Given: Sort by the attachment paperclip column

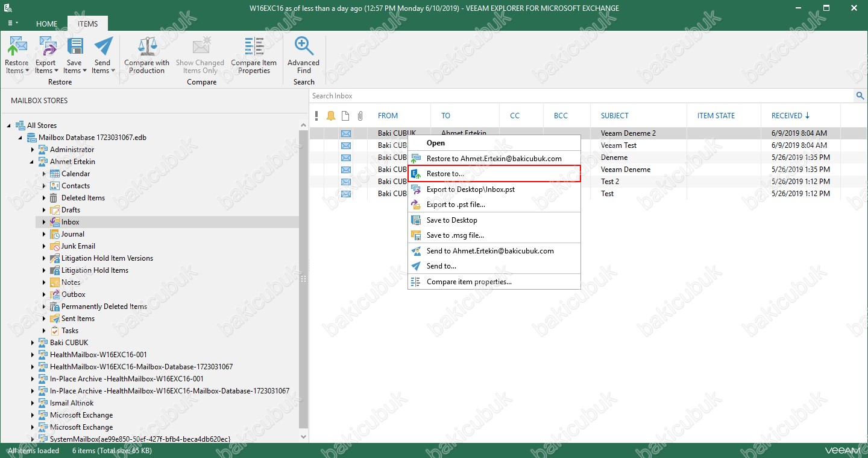Looking at the screenshot, I should tap(360, 116).
